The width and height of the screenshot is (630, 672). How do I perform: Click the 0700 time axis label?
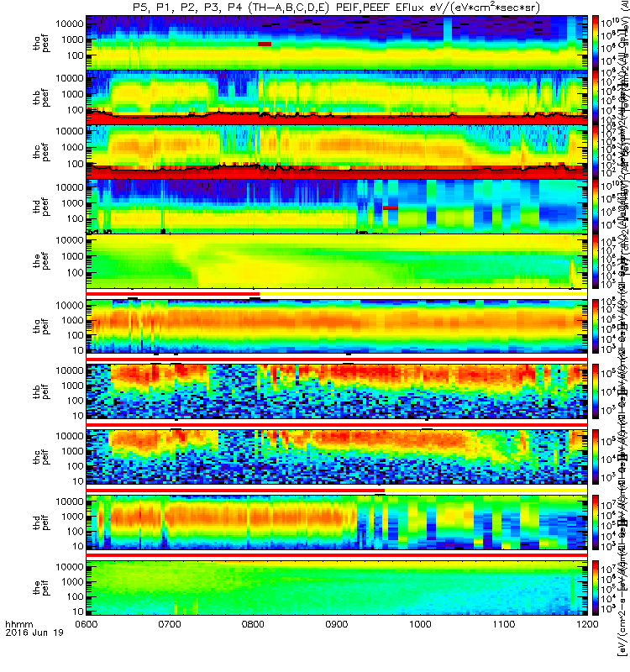[170, 624]
